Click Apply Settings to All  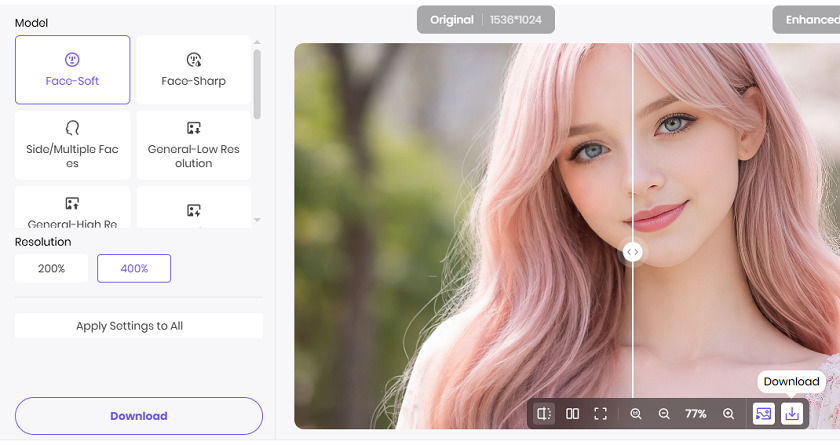(139, 326)
